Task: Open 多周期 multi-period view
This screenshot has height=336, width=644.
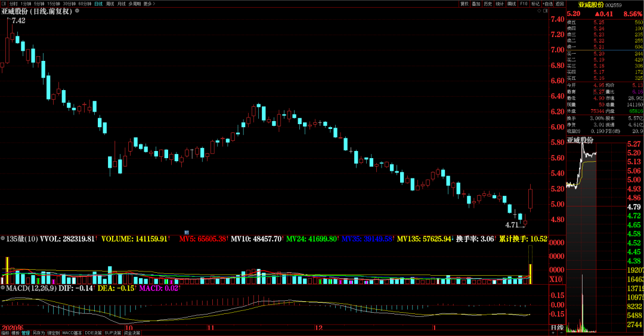Action: (134, 4)
